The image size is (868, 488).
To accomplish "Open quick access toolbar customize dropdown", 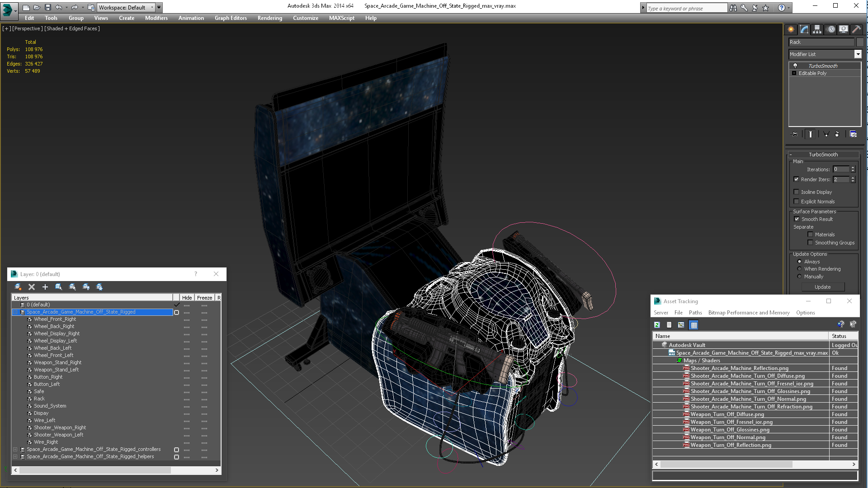I will (x=159, y=7).
